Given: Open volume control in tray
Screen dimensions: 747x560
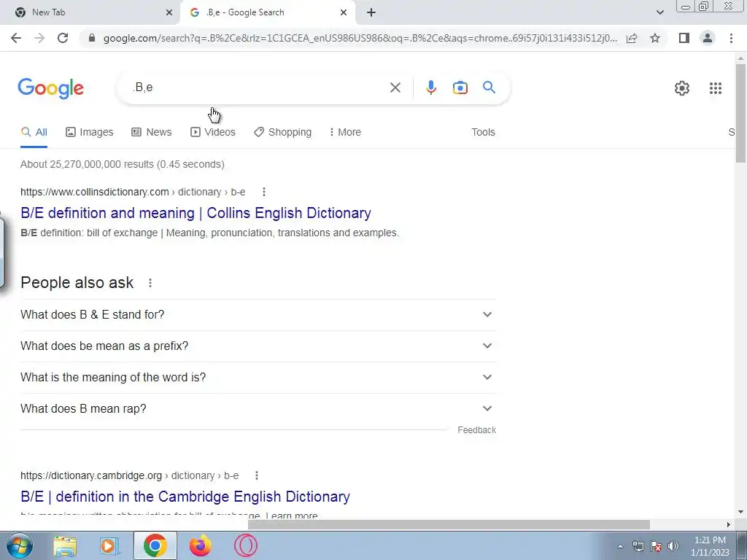Looking at the screenshot, I should 673,546.
